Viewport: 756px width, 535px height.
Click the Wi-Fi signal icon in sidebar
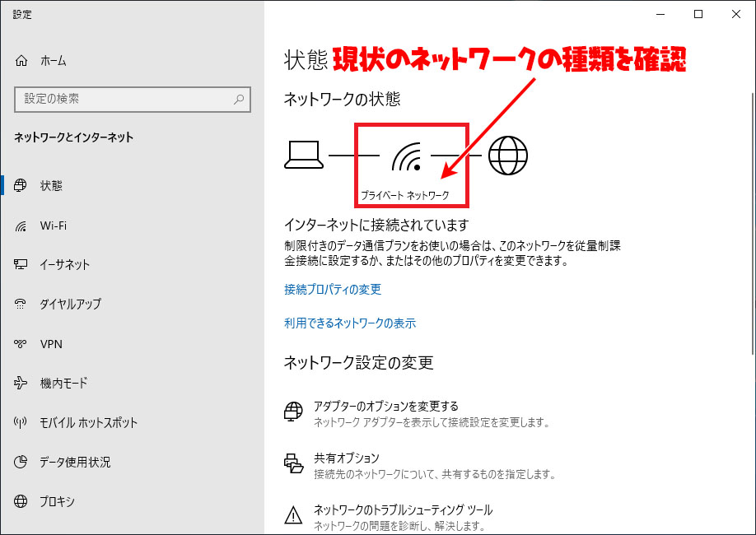tap(21, 226)
